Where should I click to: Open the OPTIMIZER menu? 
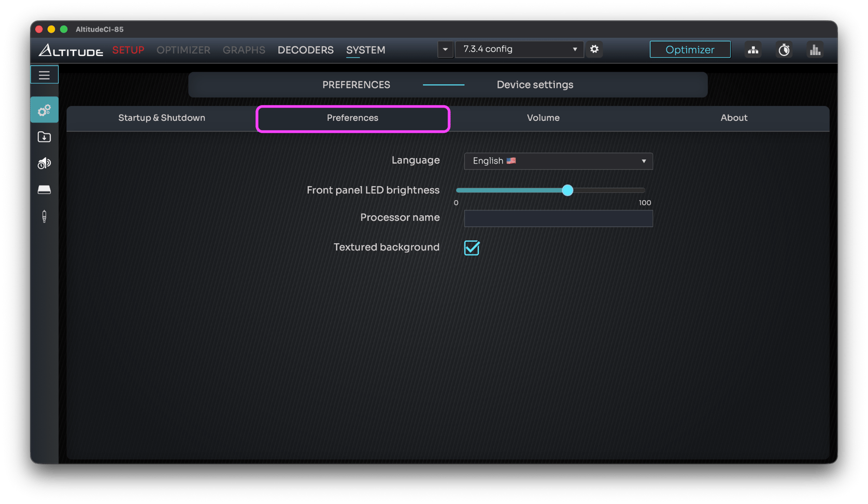(183, 50)
